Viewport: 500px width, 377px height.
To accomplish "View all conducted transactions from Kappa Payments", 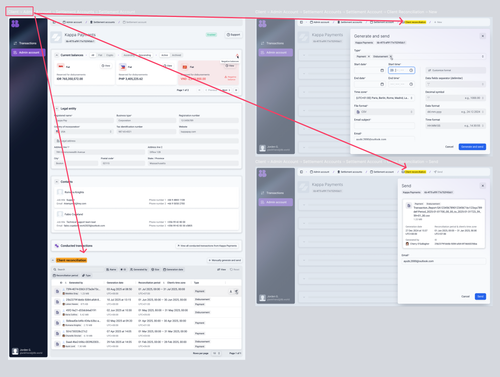I will [x=207, y=246].
